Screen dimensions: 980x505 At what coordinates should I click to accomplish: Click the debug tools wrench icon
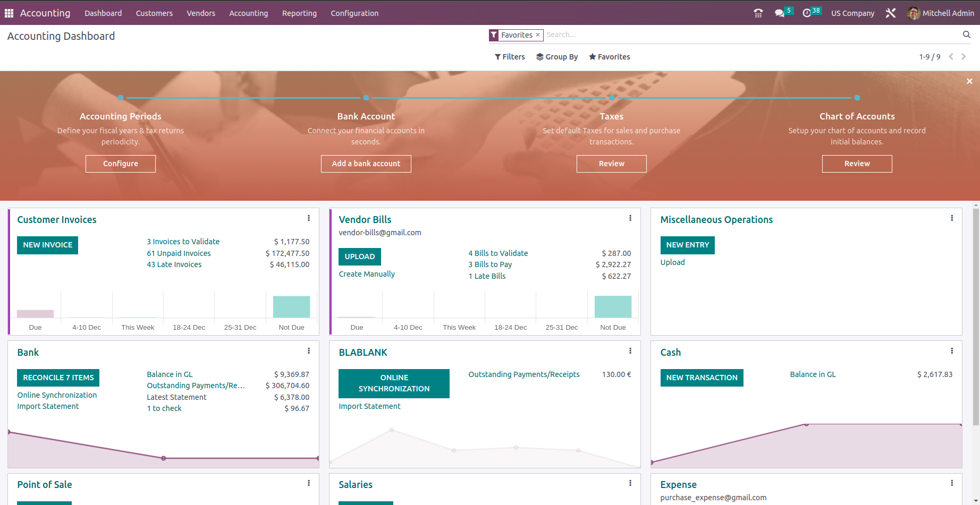pos(891,13)
